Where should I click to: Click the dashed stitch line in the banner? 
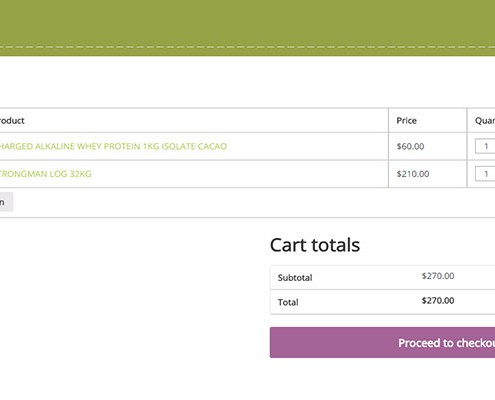(x=247, y=47)
